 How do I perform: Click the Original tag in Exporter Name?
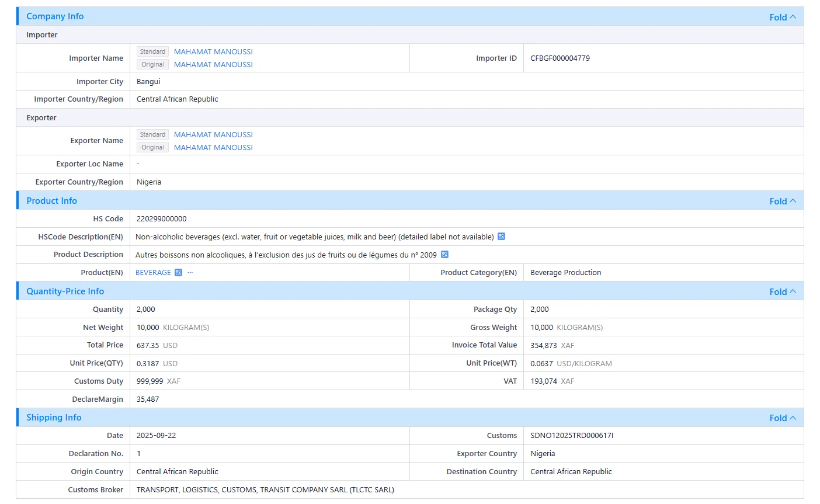pos(152,147)
